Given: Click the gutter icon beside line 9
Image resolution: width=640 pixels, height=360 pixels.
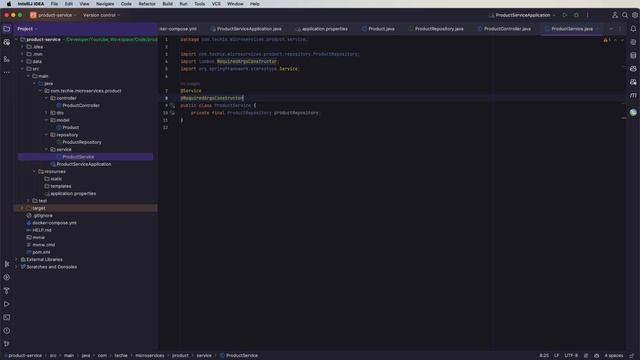Looking at the screenshot, I should [172, 106].
